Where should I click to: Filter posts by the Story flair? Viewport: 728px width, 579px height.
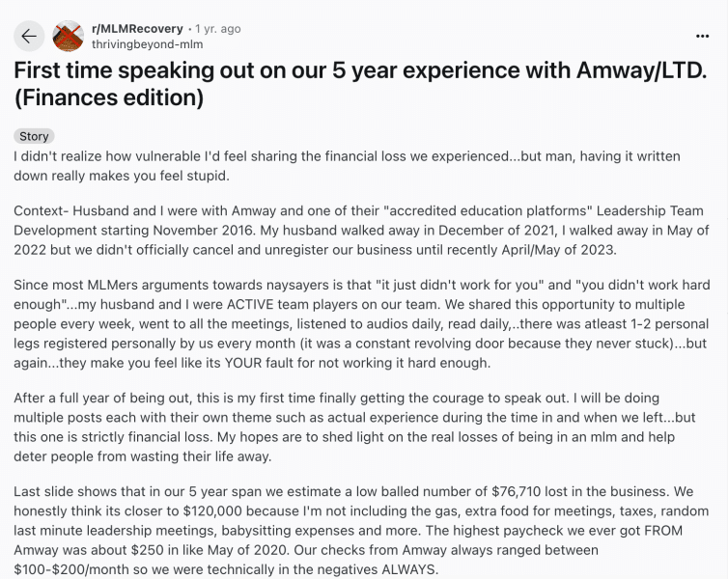[x=34, y=136]
